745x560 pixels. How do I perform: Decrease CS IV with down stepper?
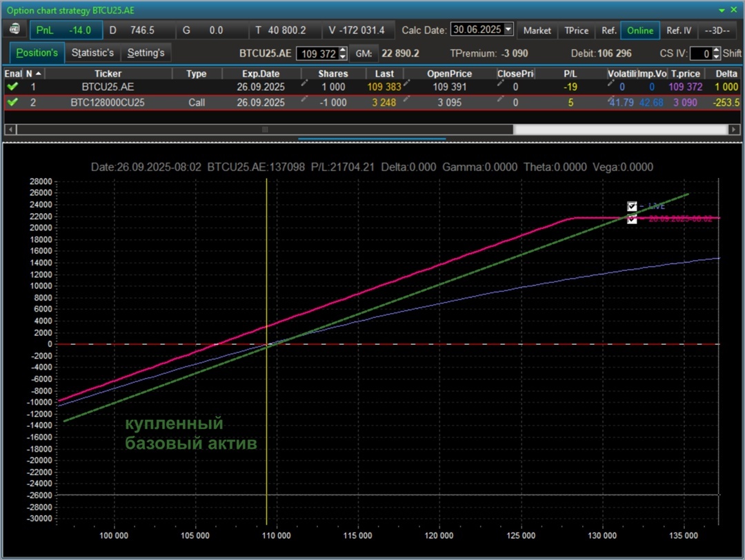[x=716, y=57]
